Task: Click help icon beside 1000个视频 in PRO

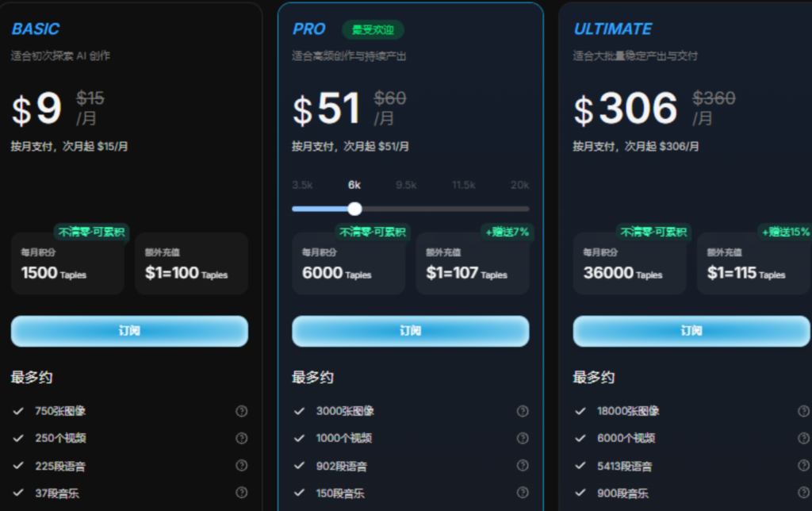Action: pyautogui.click(x=523, y=438)
